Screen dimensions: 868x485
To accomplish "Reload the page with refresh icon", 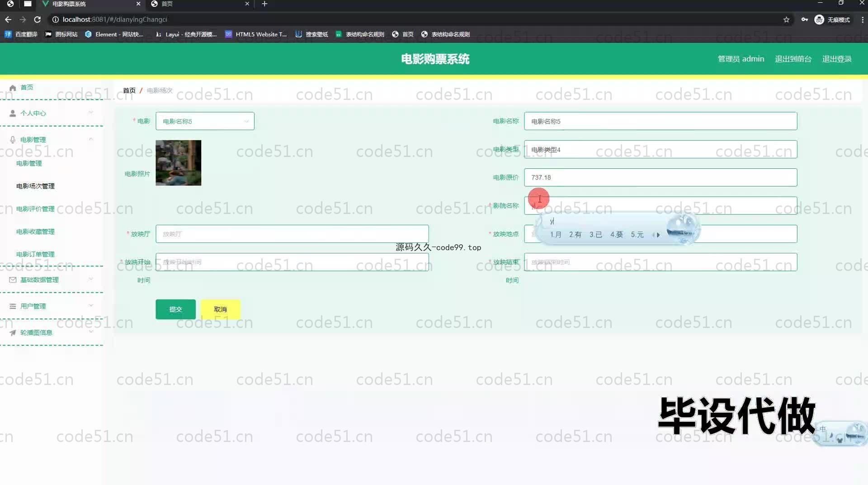I will click(x=38, y=19).
